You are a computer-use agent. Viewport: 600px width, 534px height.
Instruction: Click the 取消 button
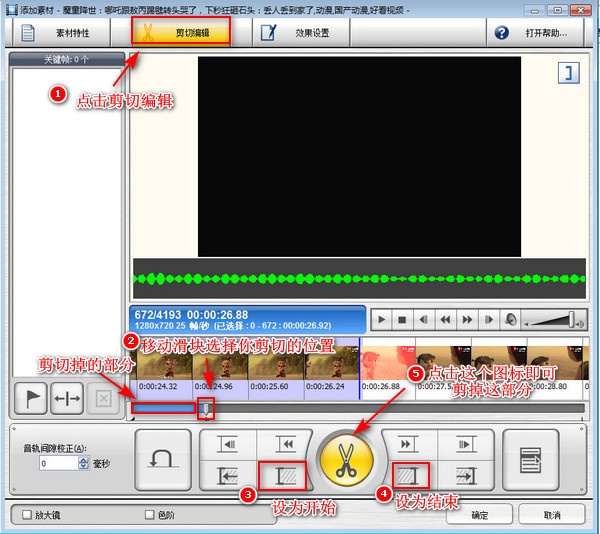(552, 515)
